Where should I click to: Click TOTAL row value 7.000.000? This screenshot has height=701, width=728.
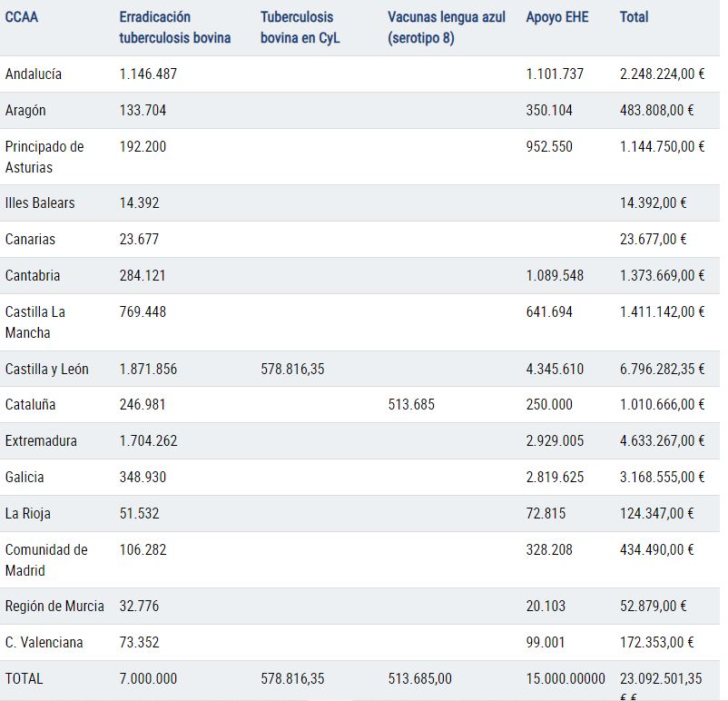tap(148, 678)
